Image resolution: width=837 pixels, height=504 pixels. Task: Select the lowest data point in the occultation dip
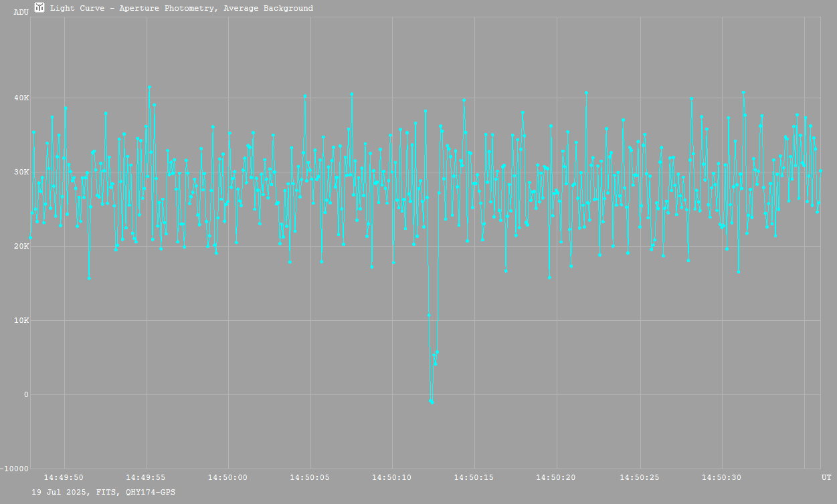pyautogui.click(x=432, y=403)
